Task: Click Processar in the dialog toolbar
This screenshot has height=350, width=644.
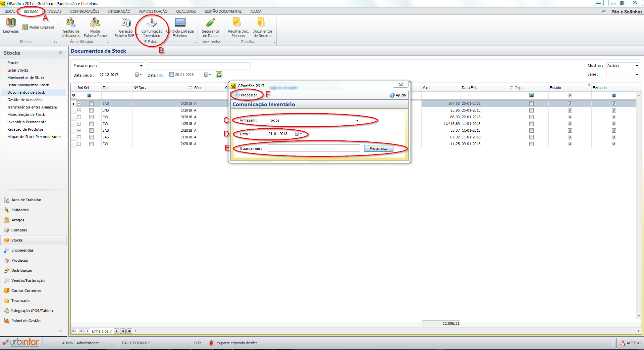Action: point(246,95)
